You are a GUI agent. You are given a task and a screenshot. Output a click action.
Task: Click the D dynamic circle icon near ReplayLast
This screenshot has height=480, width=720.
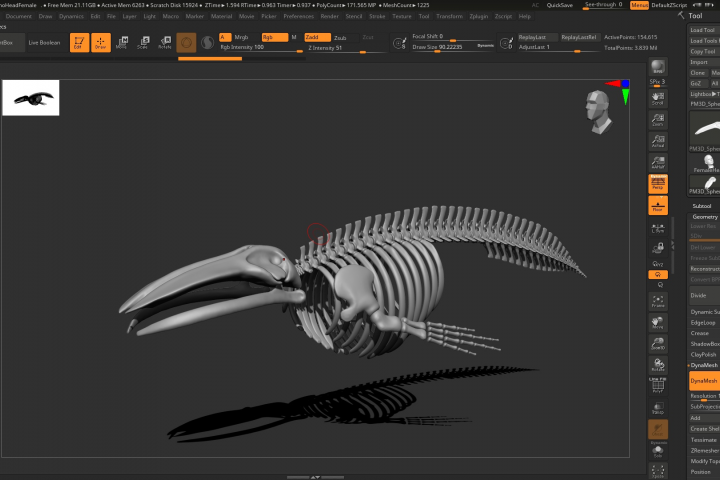506,43
